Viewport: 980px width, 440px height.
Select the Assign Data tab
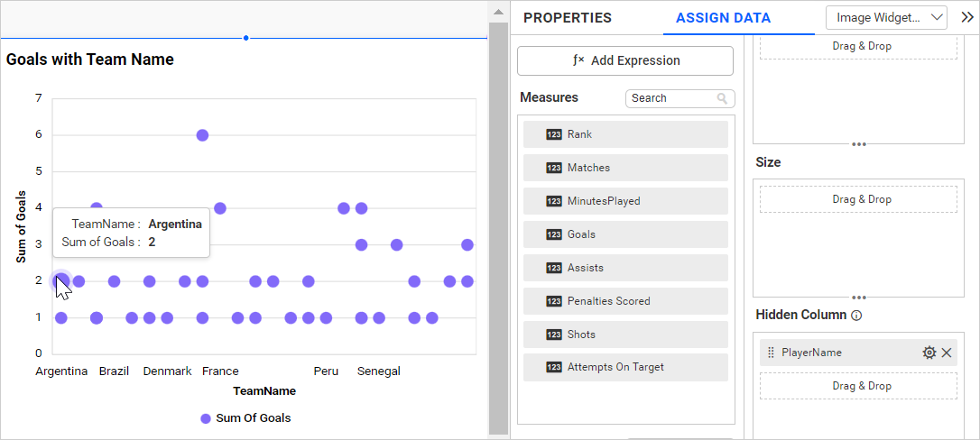click(x=723, y=18)
